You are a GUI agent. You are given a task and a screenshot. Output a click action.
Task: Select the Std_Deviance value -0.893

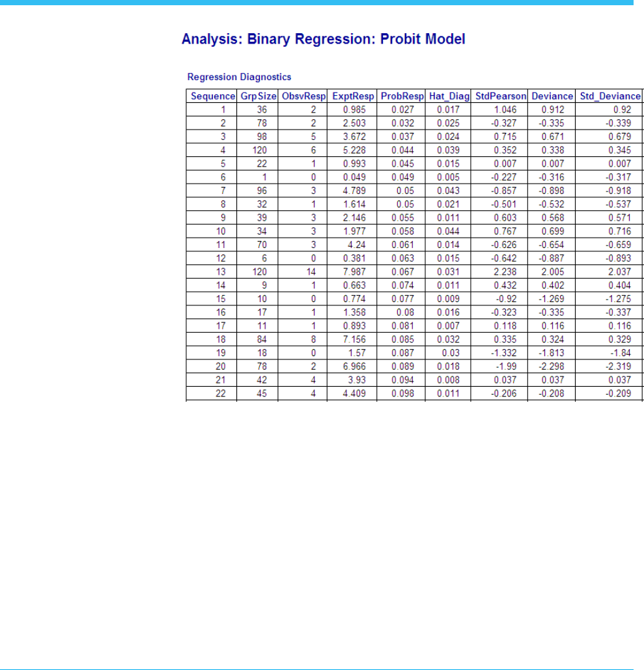(618, 258)
